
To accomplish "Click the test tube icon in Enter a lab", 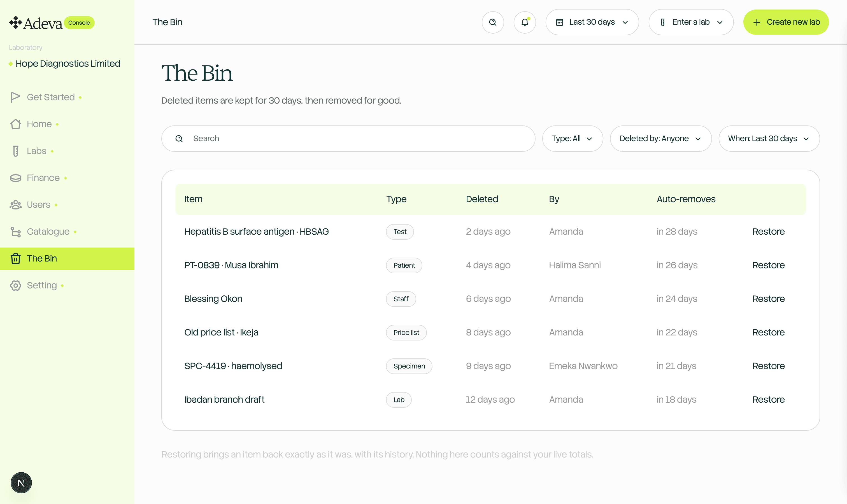I will tap(662, 22).
